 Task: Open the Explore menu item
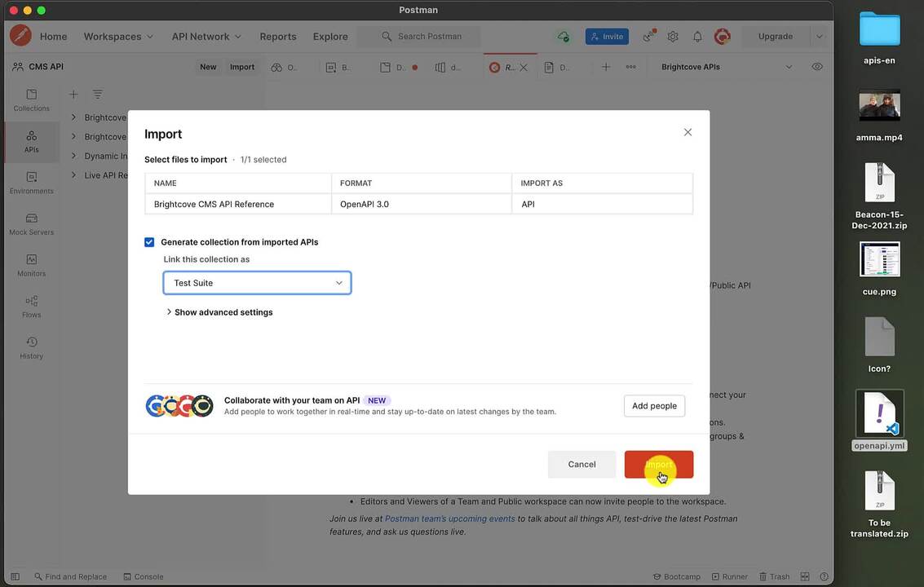330,37
